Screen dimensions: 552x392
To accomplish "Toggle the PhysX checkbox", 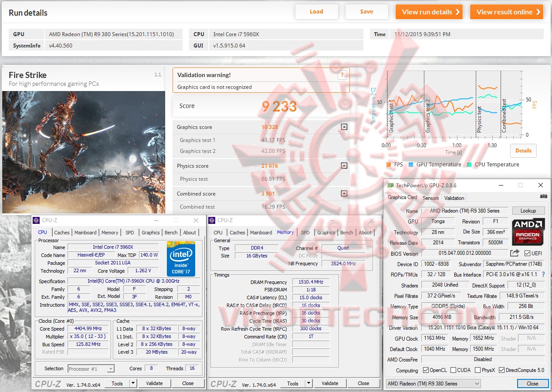I will [478, 370].
